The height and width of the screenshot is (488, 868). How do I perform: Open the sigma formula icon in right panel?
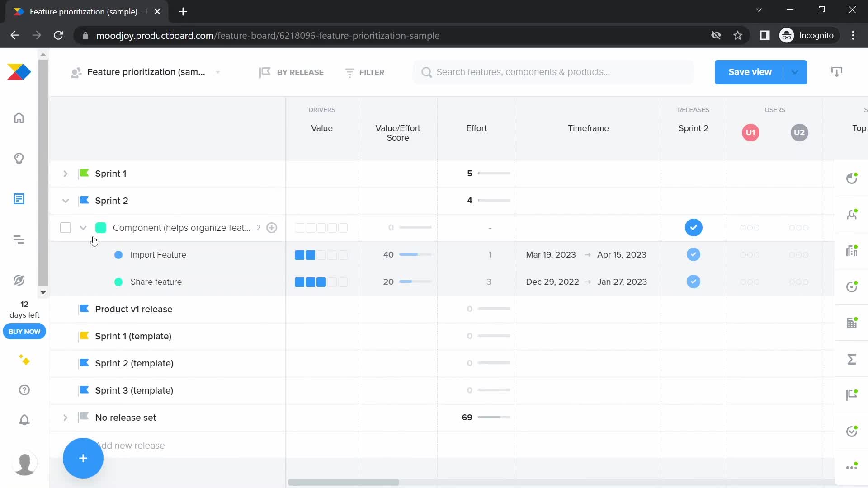(852, 359)
